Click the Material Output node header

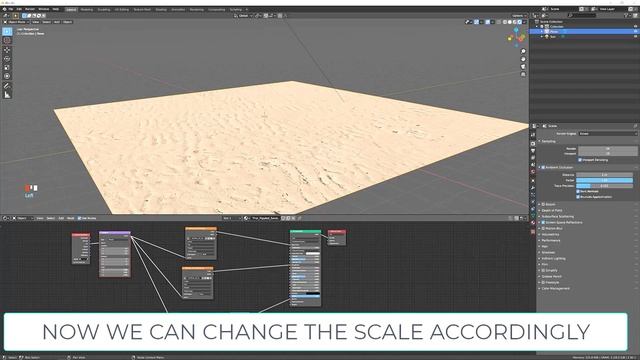click(337, 231)
